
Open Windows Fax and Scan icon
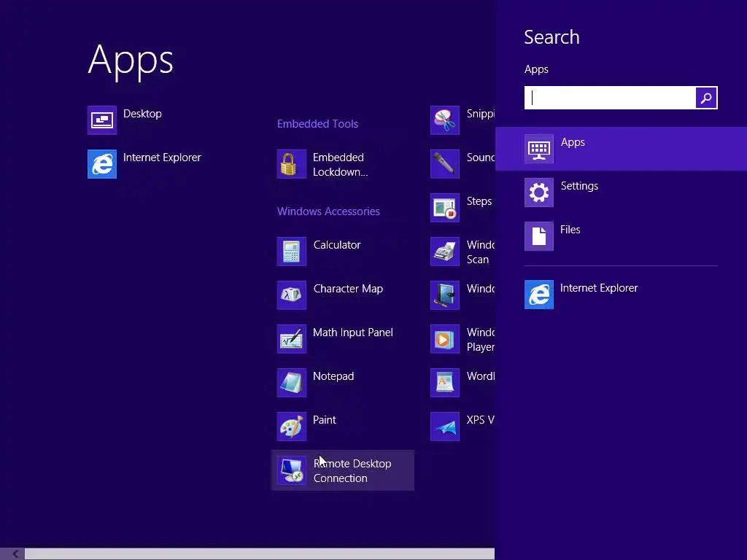(445, 252)
